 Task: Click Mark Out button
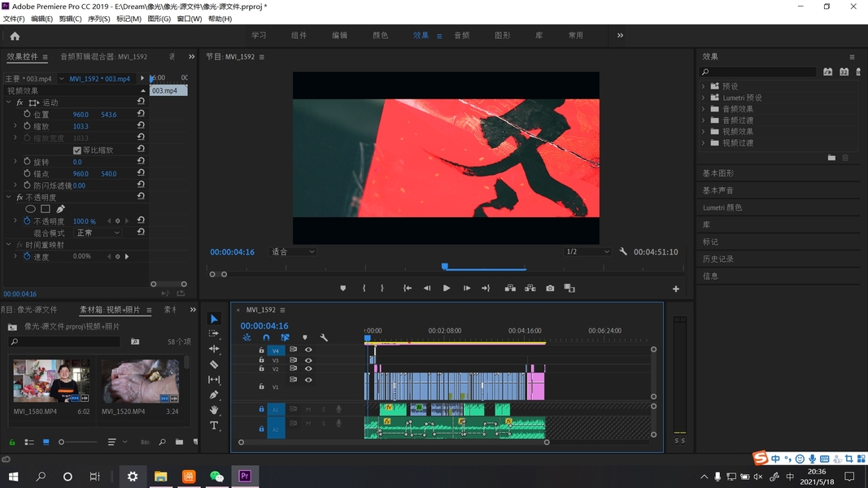[382, 288]
